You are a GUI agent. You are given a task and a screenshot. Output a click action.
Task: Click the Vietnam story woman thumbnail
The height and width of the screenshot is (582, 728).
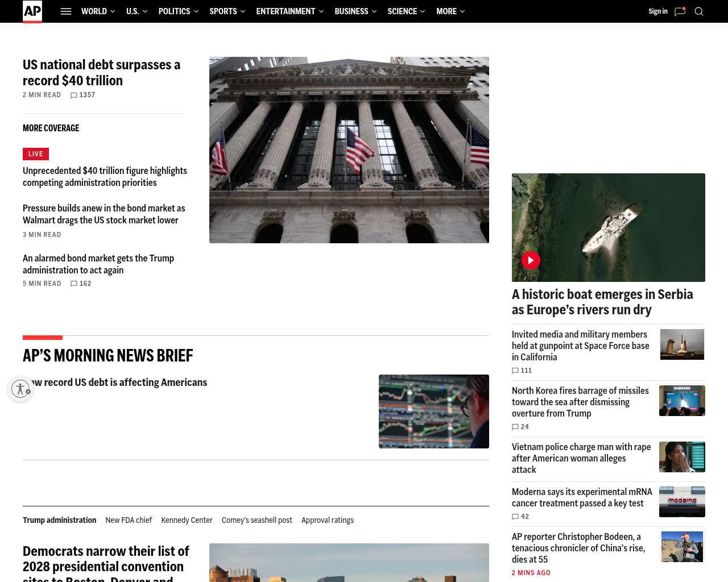click(682, 457)
